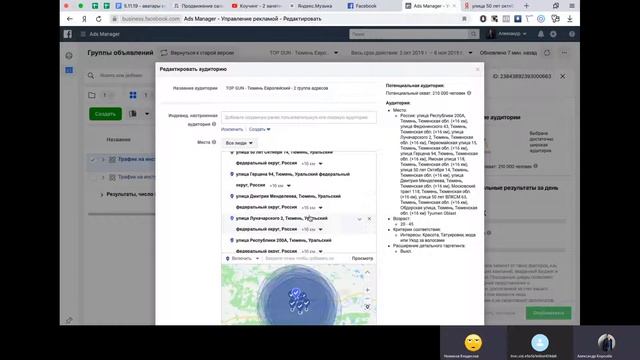Image resolution: width=640 pixels, height=360 pixels.
Task: Open the settings gear in Ads Manager header
Action: pos(553,34)
